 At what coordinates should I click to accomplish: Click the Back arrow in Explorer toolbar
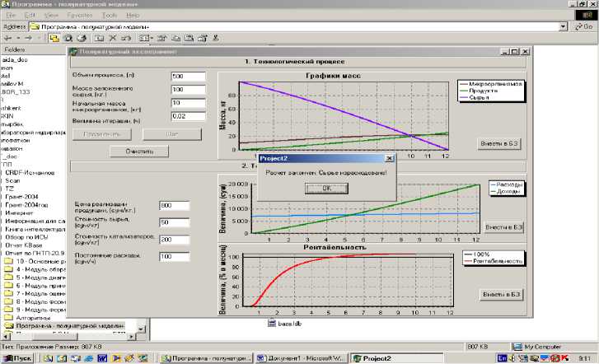[x=7, y=38]
